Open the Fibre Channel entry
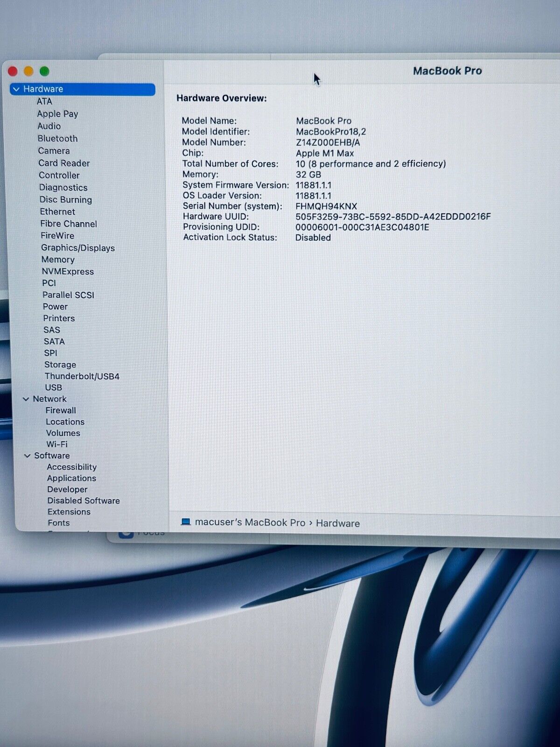Screen dimensions: 560x747 click(69, 224)
